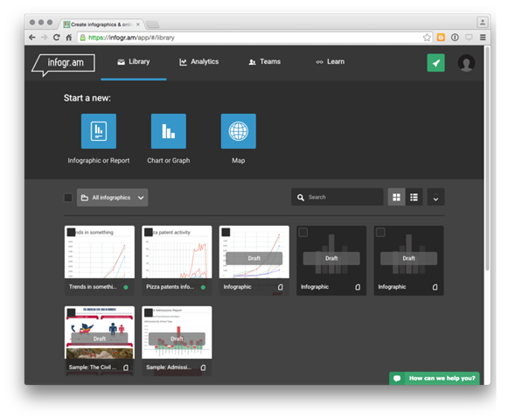Start a new Infographic or Report
Image resolution: width=515 pixels, height=420 pixels.
point(99,131)
